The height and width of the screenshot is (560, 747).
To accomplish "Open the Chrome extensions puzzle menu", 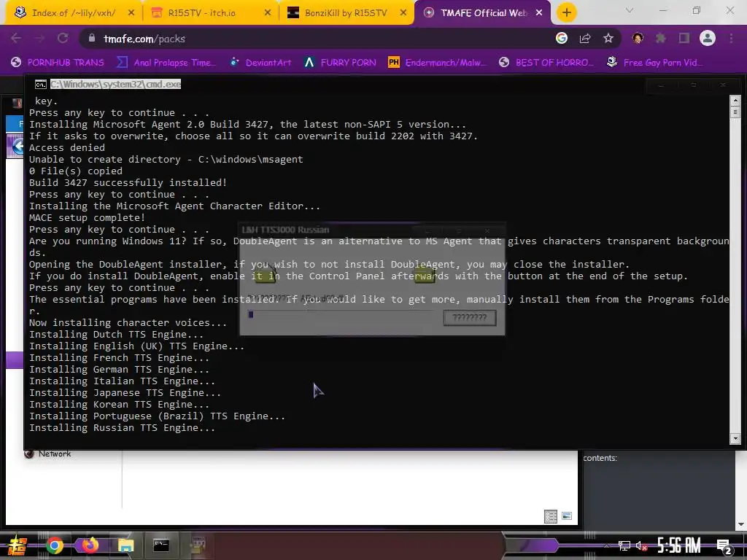I will (x=661, y=38).
